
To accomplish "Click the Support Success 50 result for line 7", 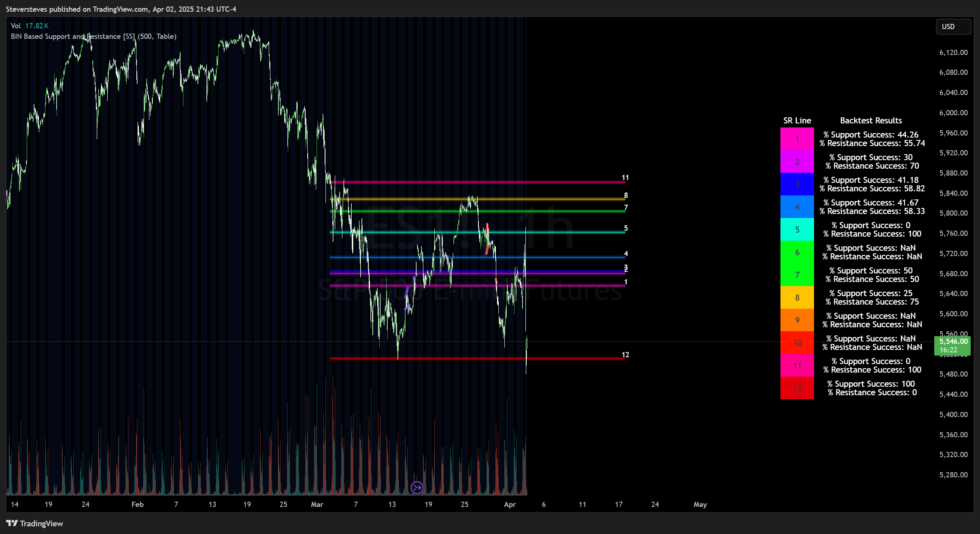I will click(x=871, y=271).
